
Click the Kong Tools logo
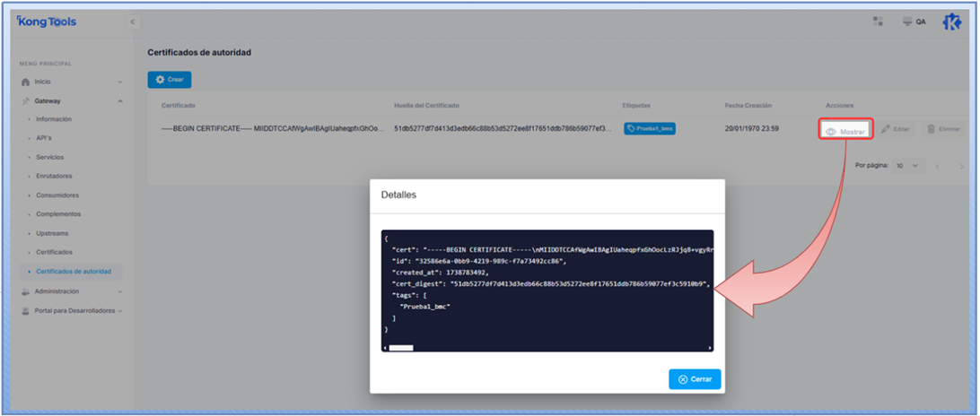47,22
